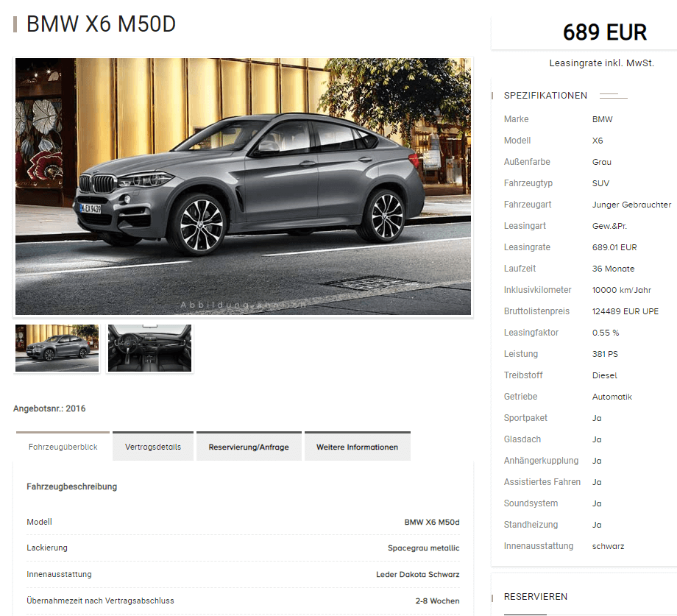677x616 pixels.
Task: Click the Anhängerkupplung label
Action: [x=541, y=461]
